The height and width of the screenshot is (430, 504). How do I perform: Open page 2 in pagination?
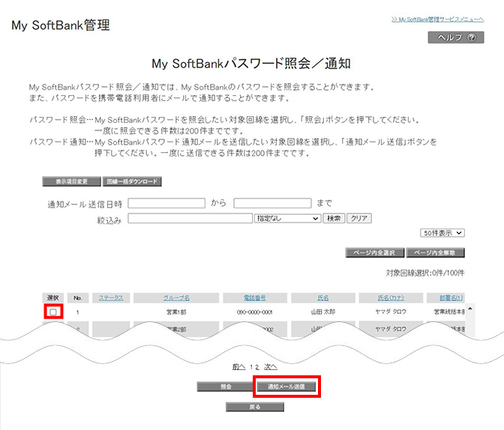point(256,367)
